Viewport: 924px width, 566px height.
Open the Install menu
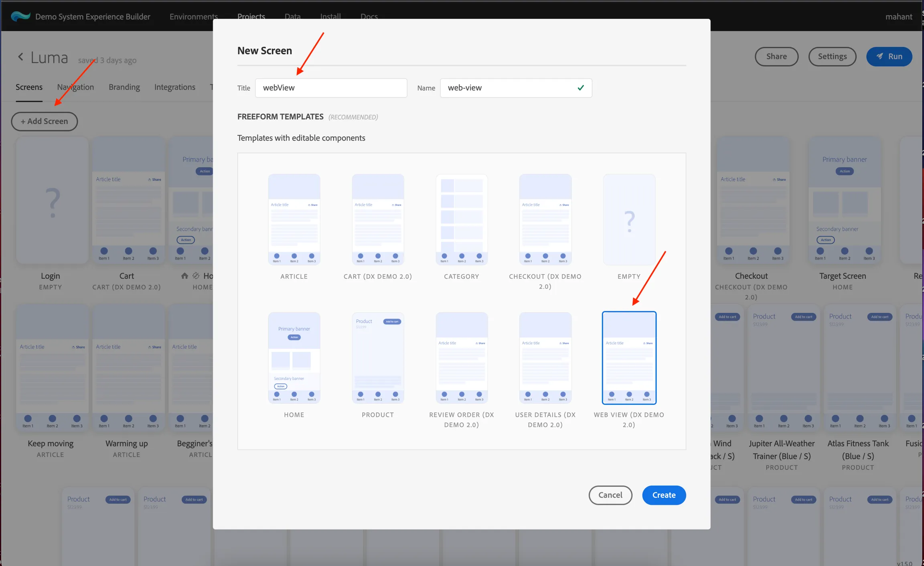330,16
